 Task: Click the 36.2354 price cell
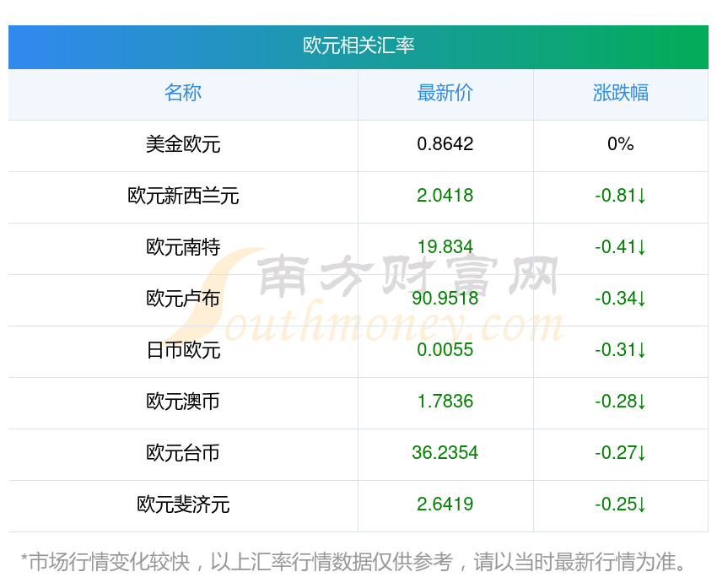tap(445, 453)
